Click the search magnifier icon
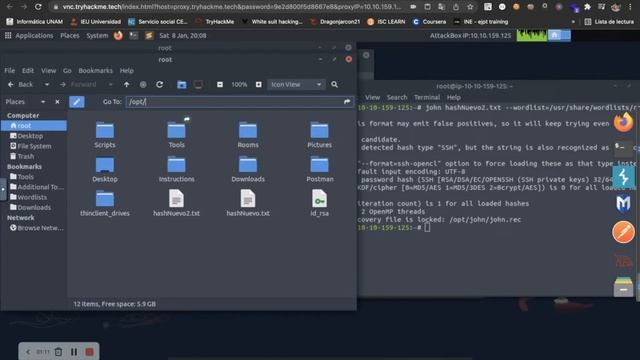 point(335,84)
